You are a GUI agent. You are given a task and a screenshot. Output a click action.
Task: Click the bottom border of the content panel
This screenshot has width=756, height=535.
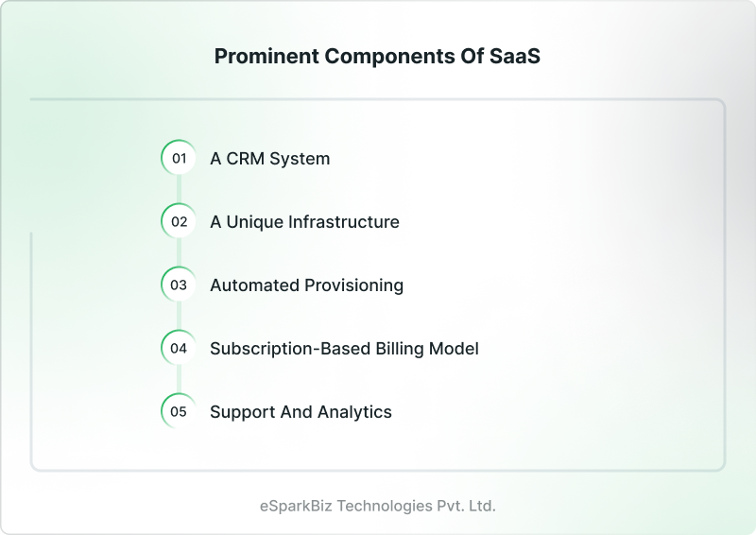click(378, 470)
